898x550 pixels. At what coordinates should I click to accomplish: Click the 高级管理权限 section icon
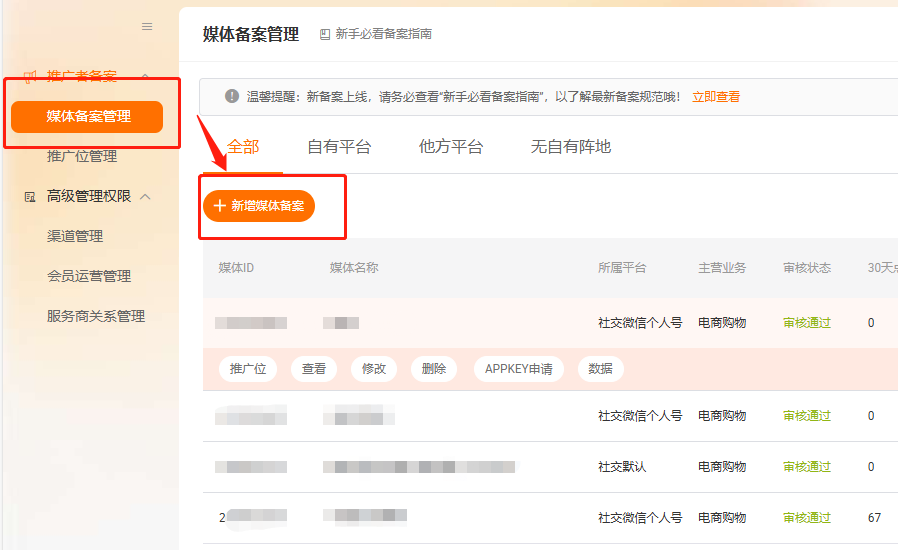click(x=30, y=197)
